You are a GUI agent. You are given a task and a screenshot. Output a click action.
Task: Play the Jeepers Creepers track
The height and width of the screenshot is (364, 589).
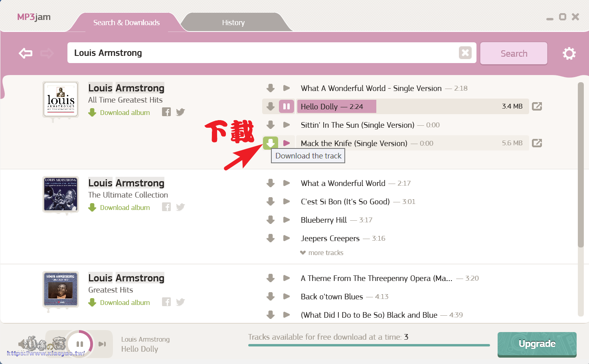[286, 238]
